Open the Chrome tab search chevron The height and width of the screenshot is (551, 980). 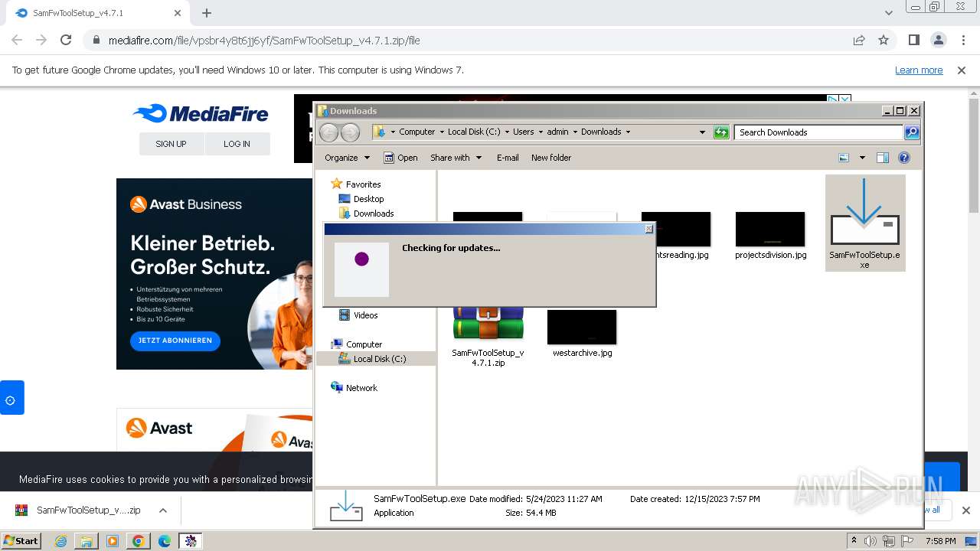888,13
